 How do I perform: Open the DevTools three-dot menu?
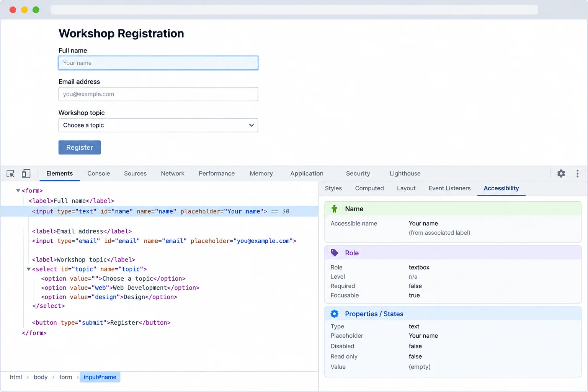click(577, 173)
